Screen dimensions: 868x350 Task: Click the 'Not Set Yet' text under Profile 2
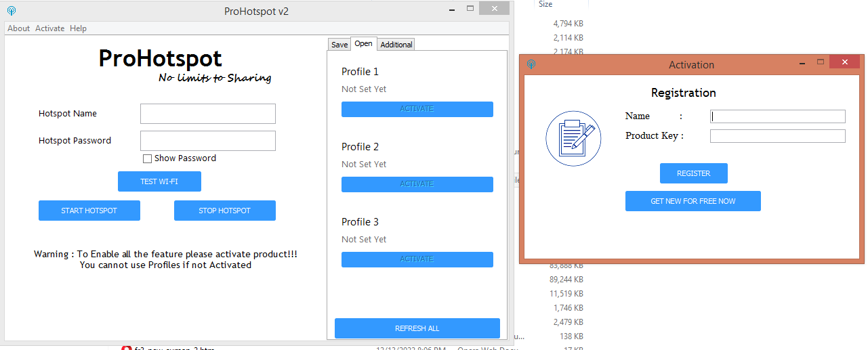point(364,165)
